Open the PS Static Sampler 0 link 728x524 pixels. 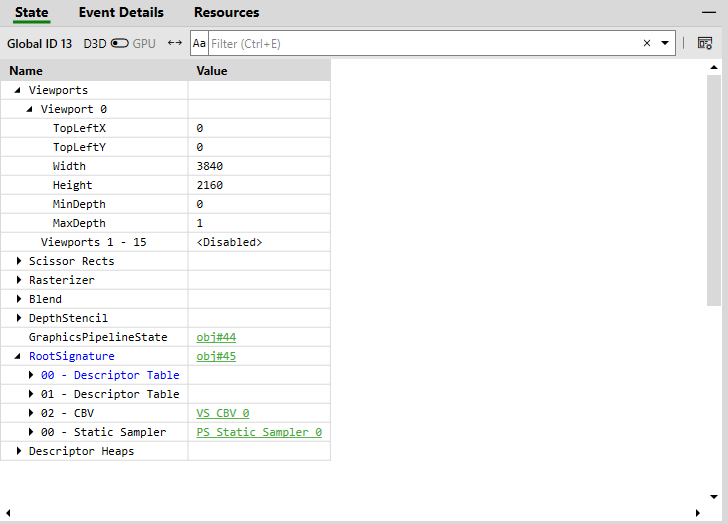pyautogui.click(x=259, y=432)
